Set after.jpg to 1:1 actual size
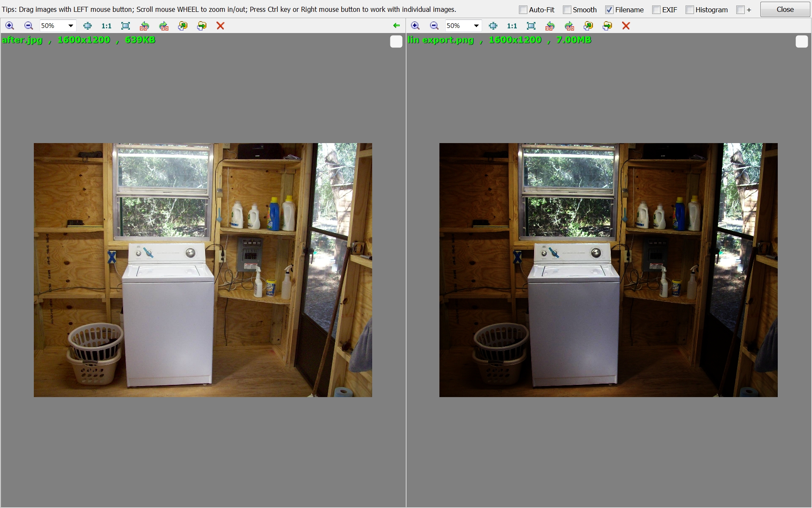The image size is (812, 508). point(107,26)
